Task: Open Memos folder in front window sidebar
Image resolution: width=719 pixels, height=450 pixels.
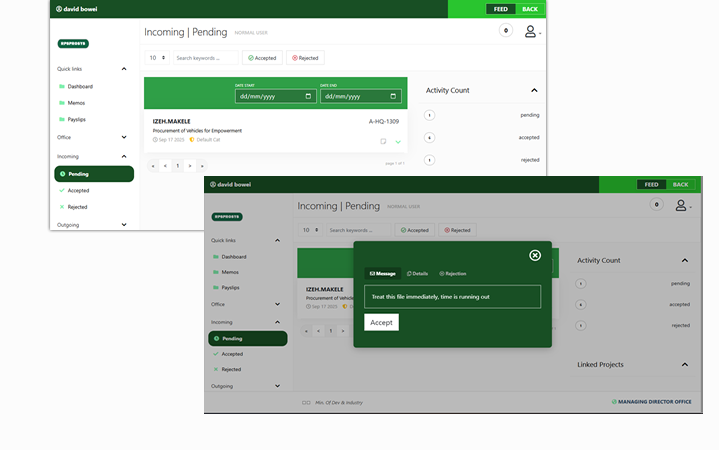Action: click(226, 272)
